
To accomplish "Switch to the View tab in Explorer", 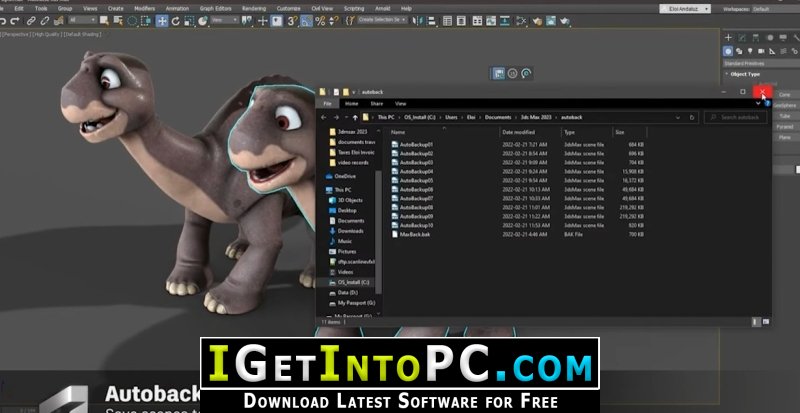I will pyautogui.click(x=401, y=104).
